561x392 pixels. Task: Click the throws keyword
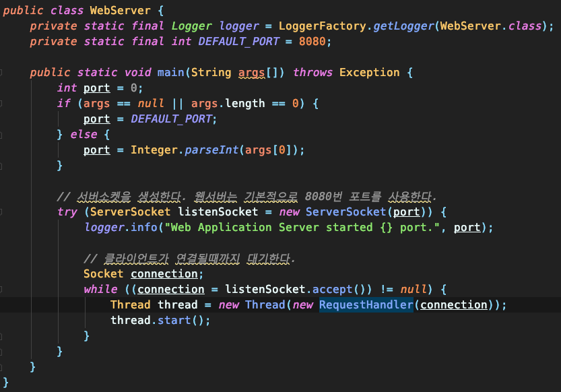pyautogui.click(x=312, y=73)
